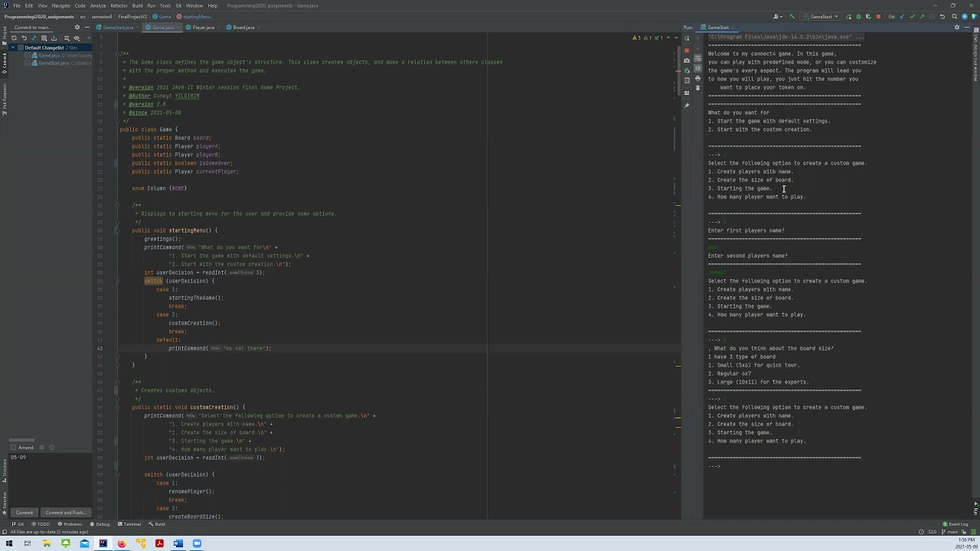The height and width of the screenshot is (551, 980).
Task: Open the GameStart run configuration dropdown
Action: click(x=821, y=16)
